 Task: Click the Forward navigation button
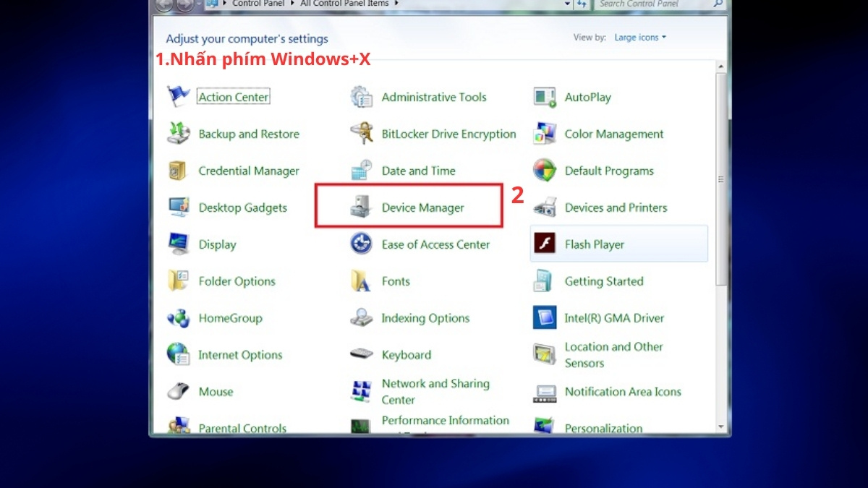tap(187, 4)
